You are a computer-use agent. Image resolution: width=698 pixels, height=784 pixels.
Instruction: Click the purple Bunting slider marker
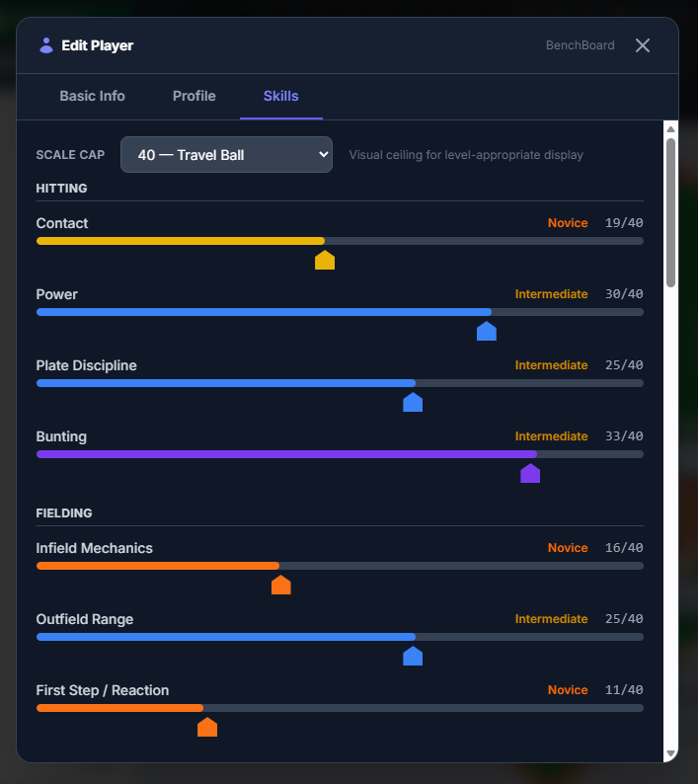pos(530,474)
